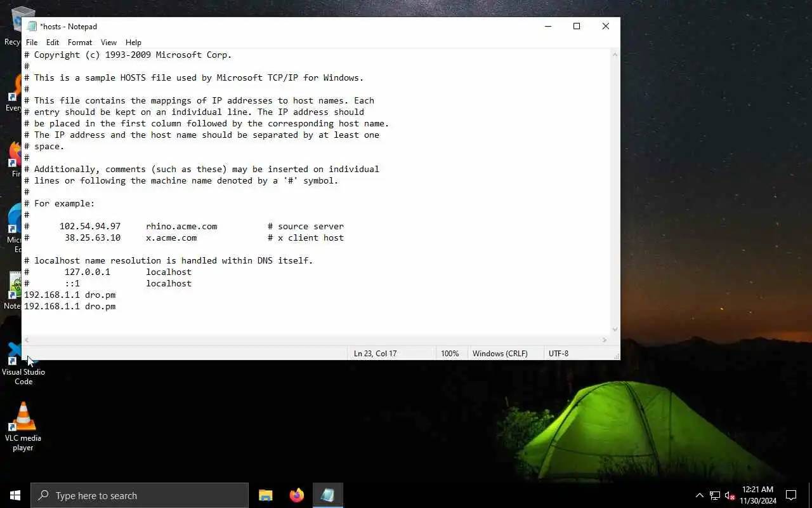The image size is (812, 508).
Task: Click the '# space.' comment line
Action: coord(44,146)
